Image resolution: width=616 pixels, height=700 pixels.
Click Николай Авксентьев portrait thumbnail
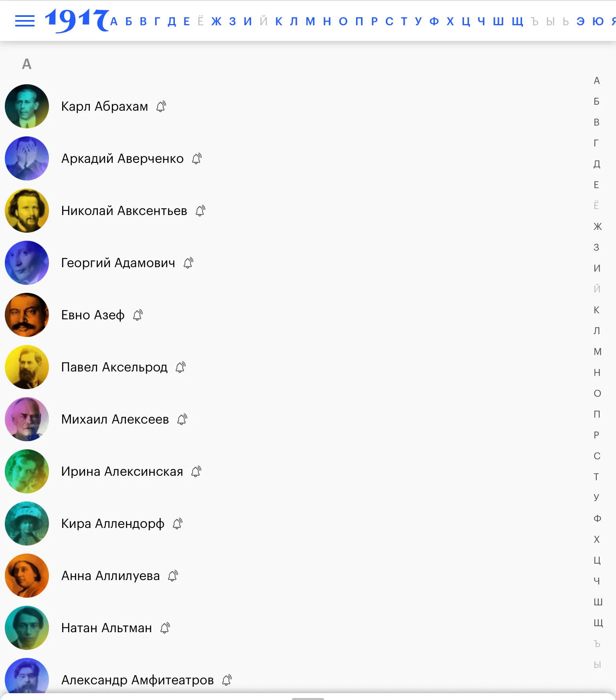pos(27,211)
